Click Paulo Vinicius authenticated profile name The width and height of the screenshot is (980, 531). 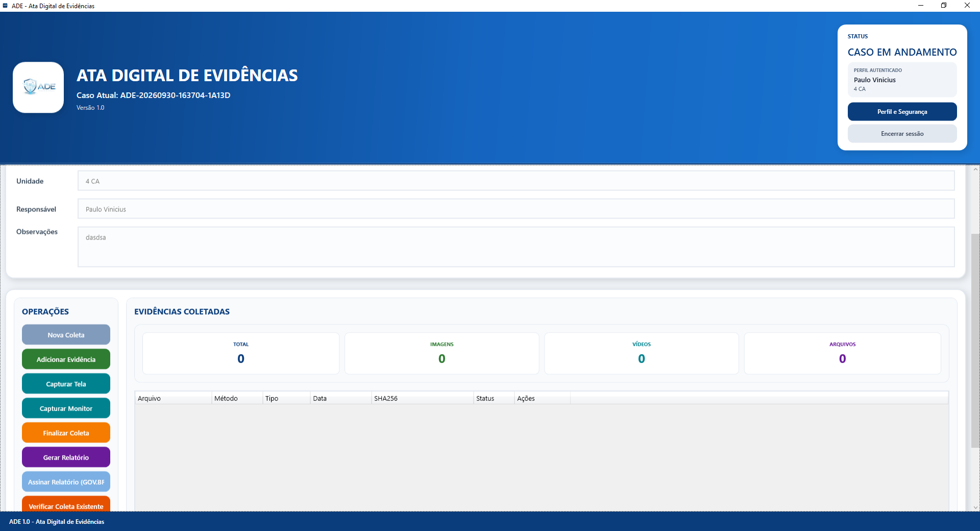[875, 80]
